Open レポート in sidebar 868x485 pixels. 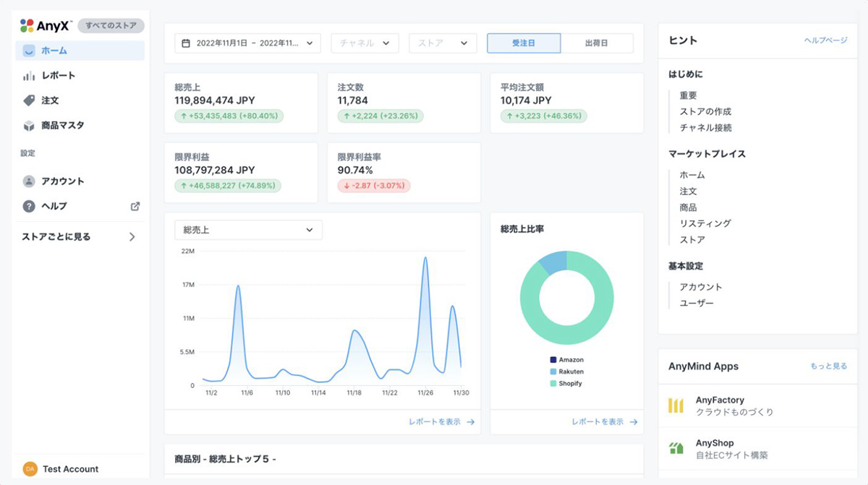tap(80, 76)
